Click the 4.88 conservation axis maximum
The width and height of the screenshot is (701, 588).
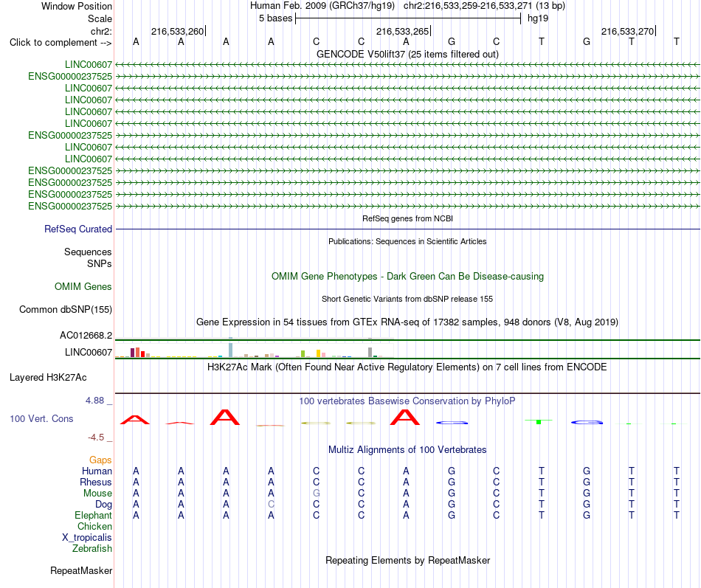click(x=95, y=401)
